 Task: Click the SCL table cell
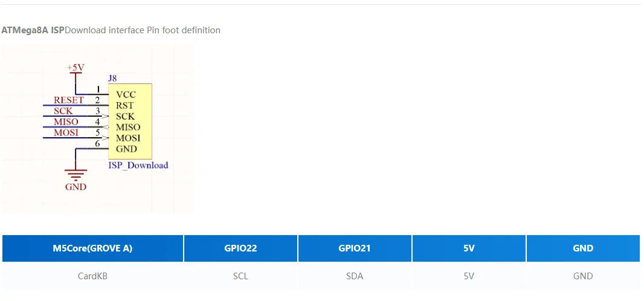point(240,276)
